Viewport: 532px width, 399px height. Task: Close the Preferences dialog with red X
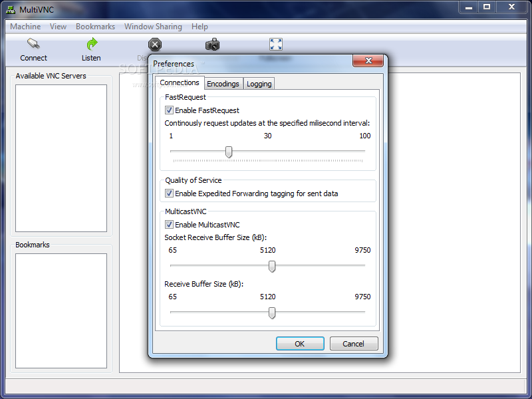click(x=368, y=61)
